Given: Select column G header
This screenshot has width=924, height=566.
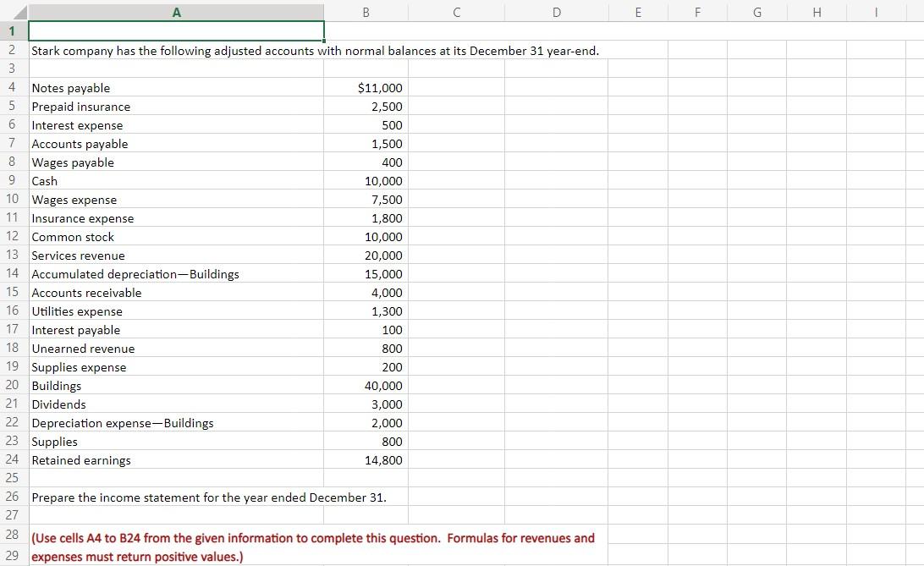Looking at the screenshot, I should 757,12.
